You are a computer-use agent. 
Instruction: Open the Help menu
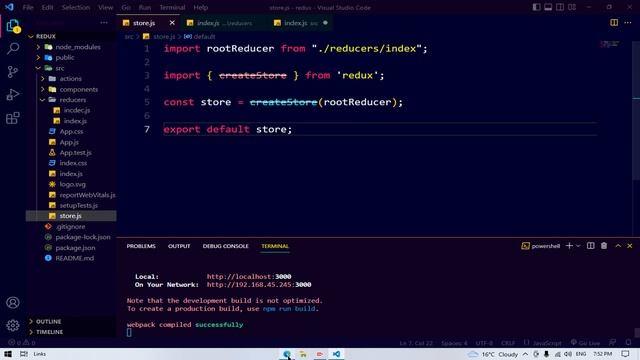click(x=200, y=7)
